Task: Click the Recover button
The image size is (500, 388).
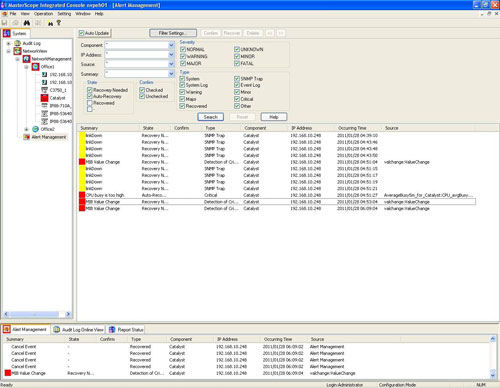Action: coord(232,33)
